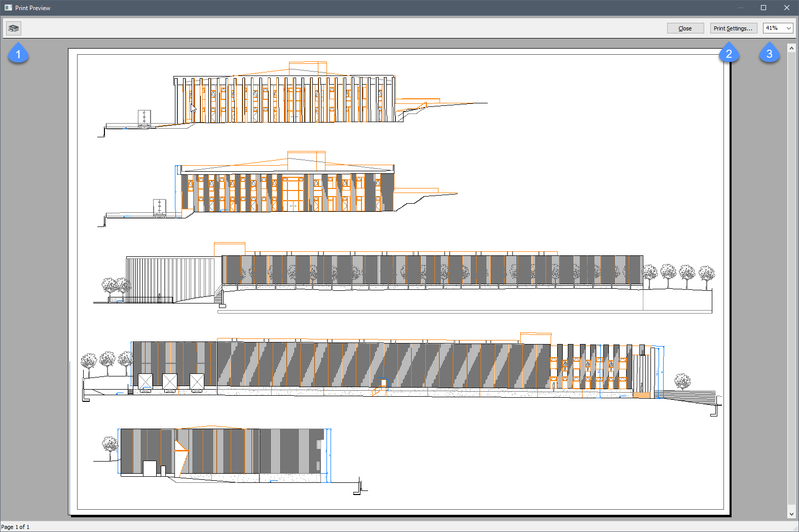Click the topmost building elevation drawing

(284, 99)
